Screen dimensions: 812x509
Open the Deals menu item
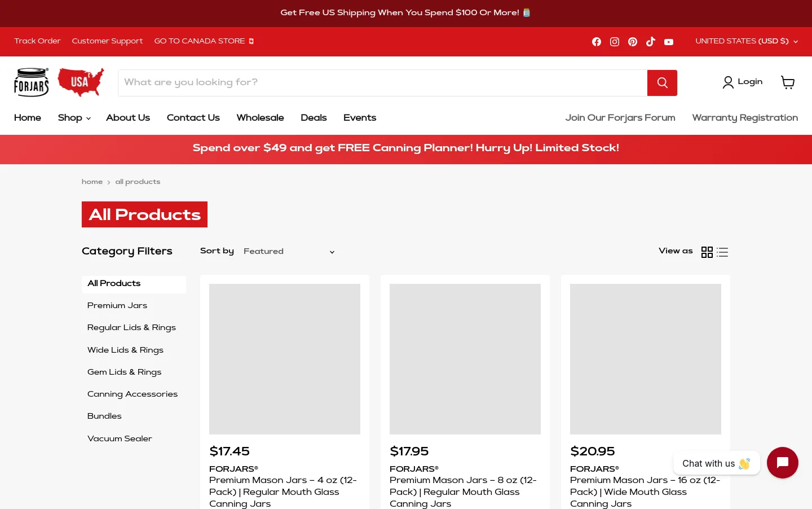point(314,118)
